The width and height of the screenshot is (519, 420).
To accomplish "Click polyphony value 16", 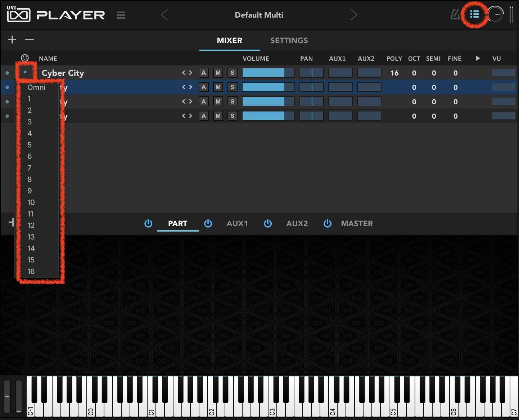I will click(394, 73).
